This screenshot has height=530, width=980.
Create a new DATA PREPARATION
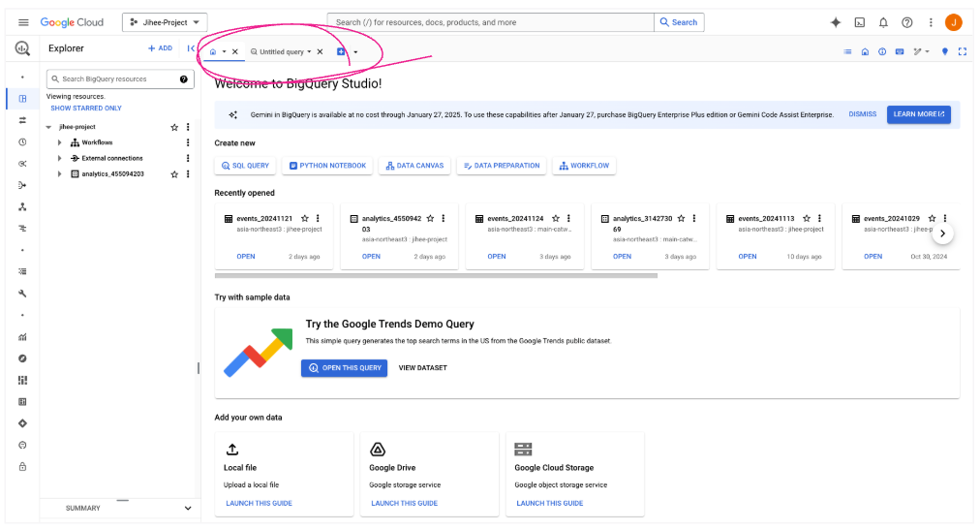click(502, 166)
